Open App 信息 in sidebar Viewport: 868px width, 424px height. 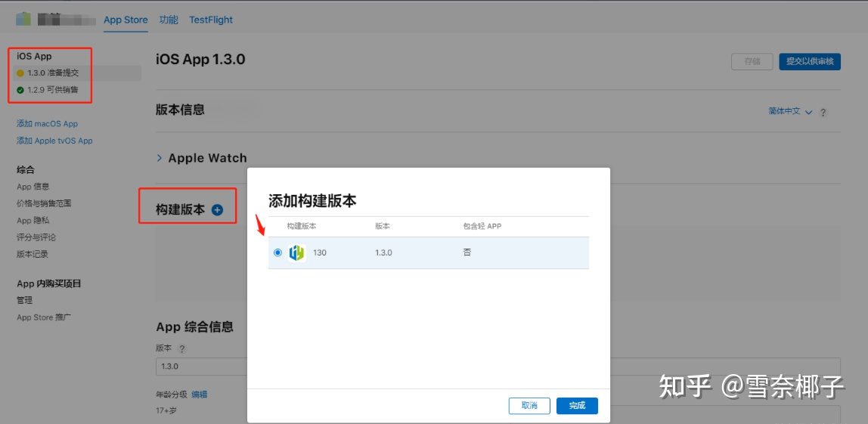(x=33, y=187)
